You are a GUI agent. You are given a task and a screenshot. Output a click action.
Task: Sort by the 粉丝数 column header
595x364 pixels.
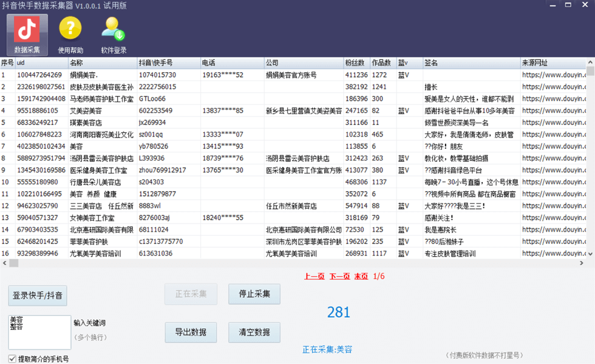pyautogui.click(x=357, y=63)
